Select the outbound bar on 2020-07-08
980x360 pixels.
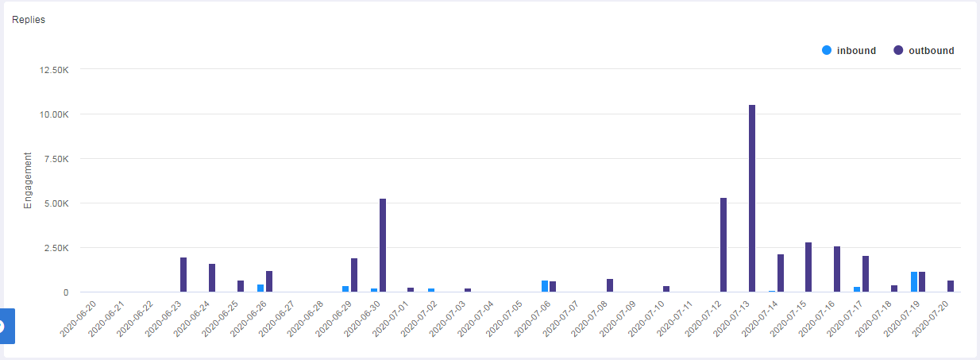point(610,285)
